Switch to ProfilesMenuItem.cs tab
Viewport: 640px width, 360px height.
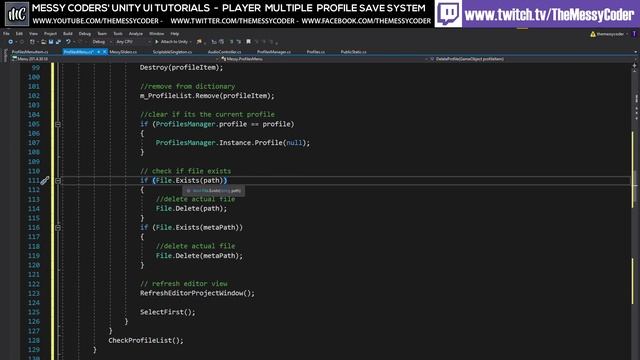(x=30, y=52)
